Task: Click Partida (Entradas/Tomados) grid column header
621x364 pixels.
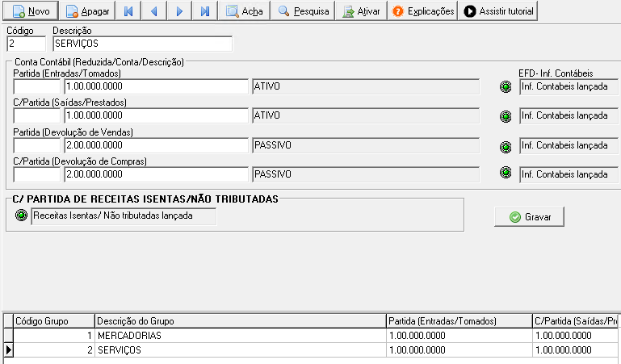Action: coord(459,321)
